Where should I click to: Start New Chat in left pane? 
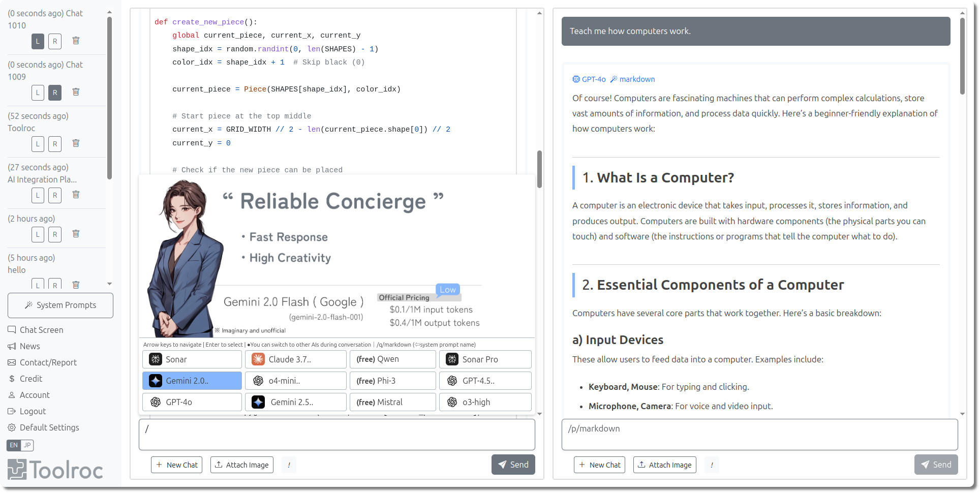(177, 465)
